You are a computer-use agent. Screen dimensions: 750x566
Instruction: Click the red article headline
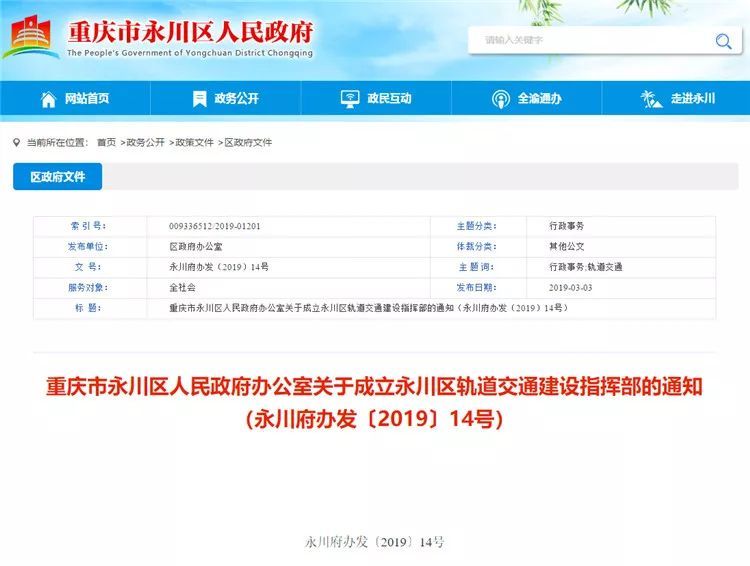tap(374, 403)
